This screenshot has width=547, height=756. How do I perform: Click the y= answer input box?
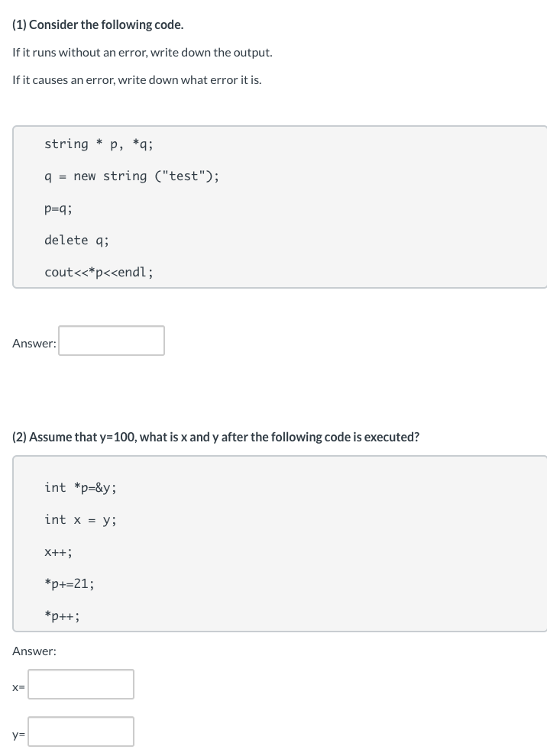[x=81, y=732]
